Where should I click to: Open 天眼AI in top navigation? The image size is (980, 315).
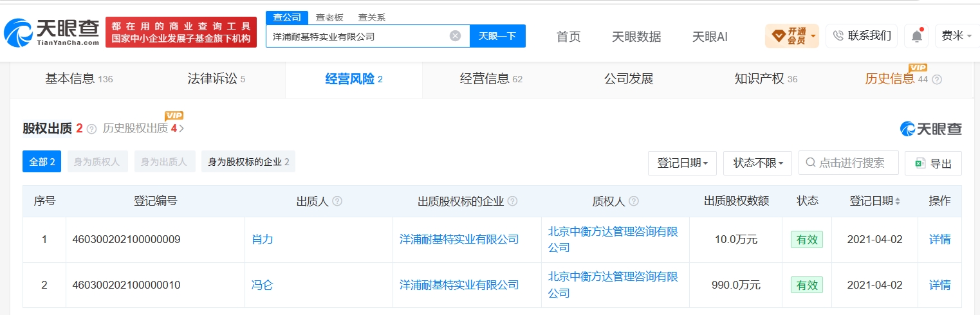click(x=710, y=37)
